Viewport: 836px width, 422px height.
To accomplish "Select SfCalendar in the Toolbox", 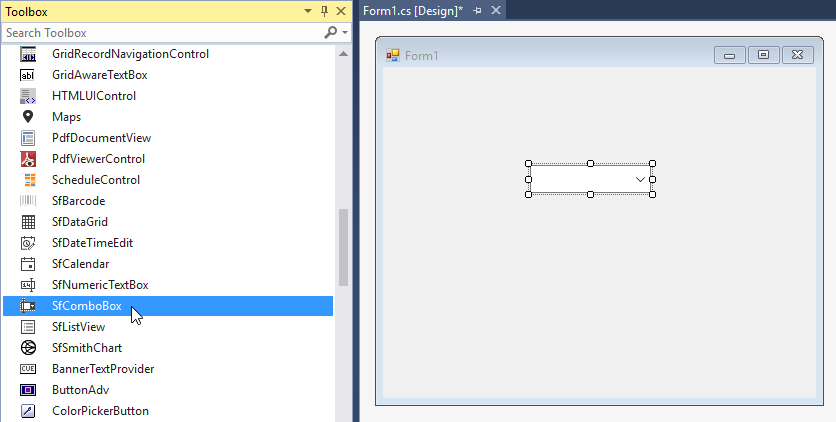I will tap(81, 264).
